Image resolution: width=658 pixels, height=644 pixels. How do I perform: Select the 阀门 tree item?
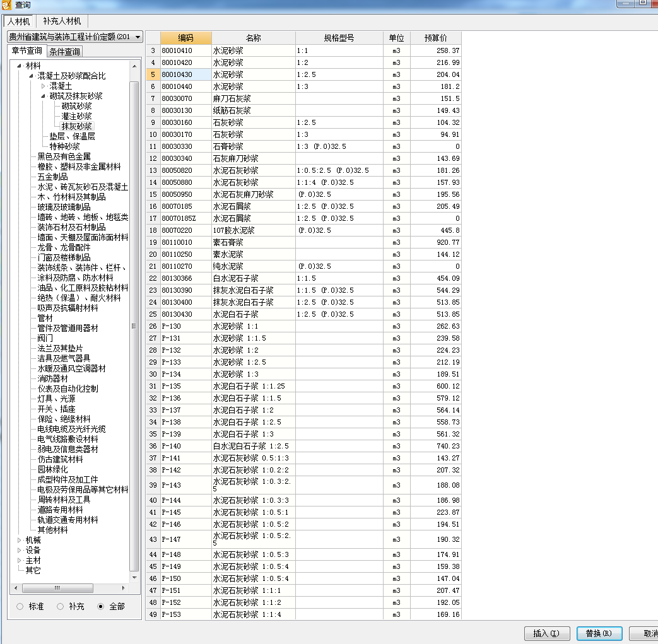pyautogui.click(x=45, y=338)
